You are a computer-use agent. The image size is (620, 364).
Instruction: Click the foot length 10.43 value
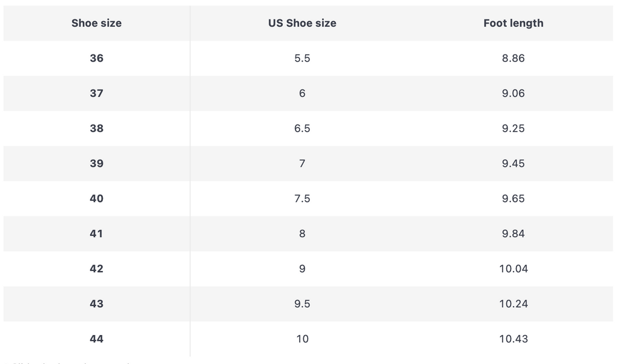pos(513,339)
